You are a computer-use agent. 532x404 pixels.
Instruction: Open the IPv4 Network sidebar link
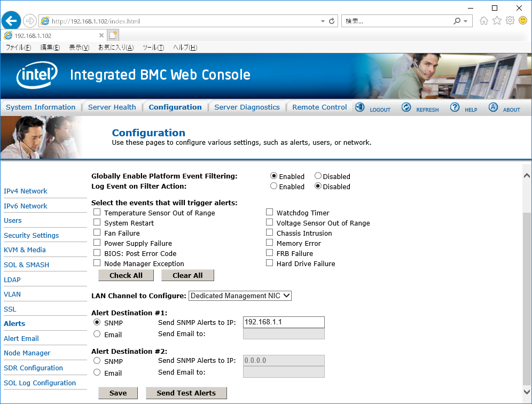tap(26, 191)
